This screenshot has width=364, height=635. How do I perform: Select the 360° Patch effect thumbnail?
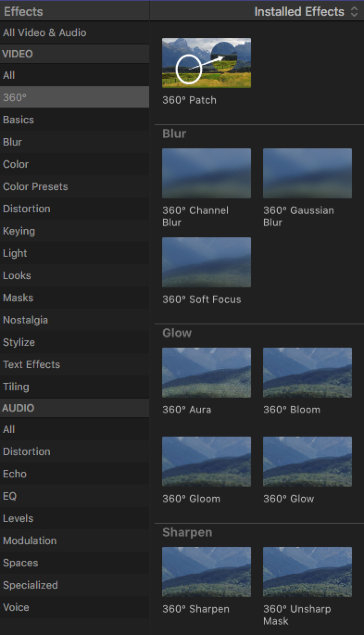click(206, 63)
